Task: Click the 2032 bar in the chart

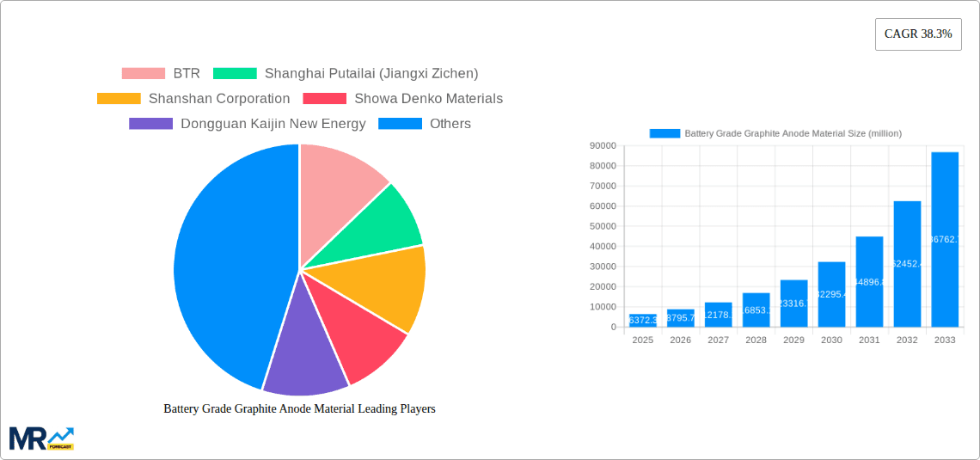Action: pyautogui.click(x=908, y=264)
